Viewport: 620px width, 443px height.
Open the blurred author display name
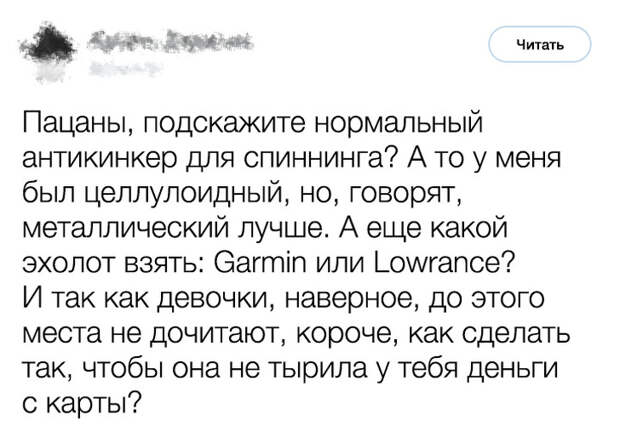(170, 42)
